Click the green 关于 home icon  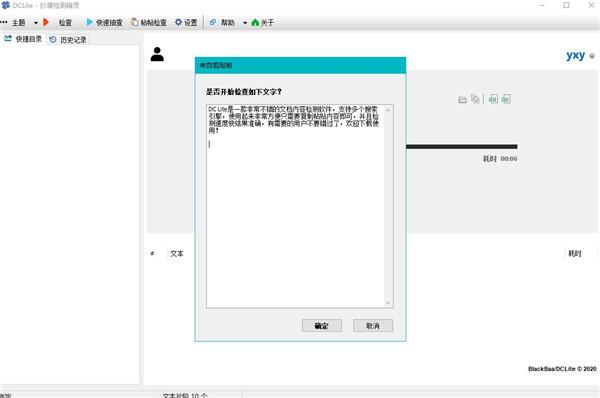pos(255,23)
